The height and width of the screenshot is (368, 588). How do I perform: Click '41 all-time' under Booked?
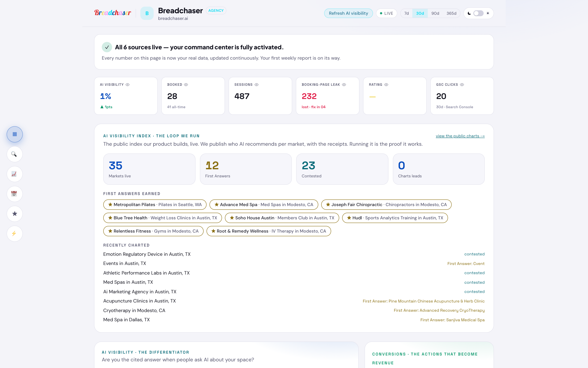click(x=176, y=107)
